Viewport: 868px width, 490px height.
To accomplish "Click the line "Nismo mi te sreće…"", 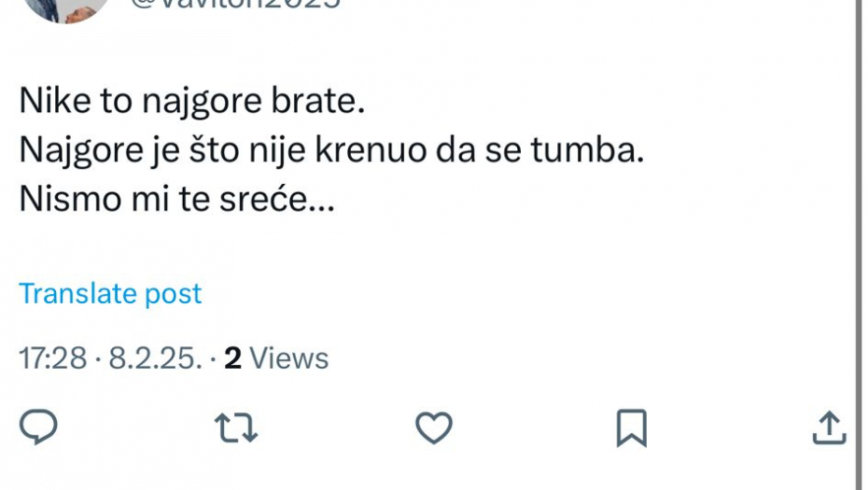I will click(x=176, y=199).
